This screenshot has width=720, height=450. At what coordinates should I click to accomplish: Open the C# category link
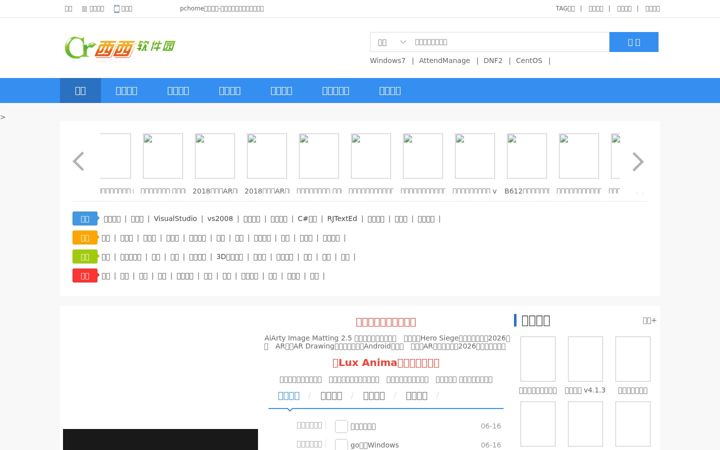pyautogui.click(x=307, y=219)
